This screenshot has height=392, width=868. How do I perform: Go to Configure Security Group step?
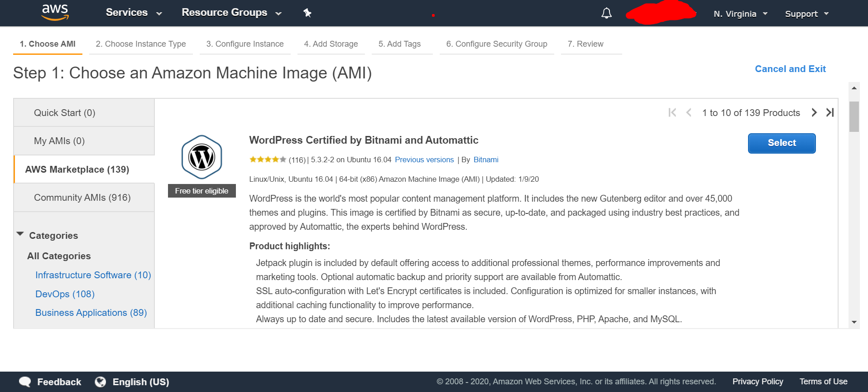coord(497,44)
